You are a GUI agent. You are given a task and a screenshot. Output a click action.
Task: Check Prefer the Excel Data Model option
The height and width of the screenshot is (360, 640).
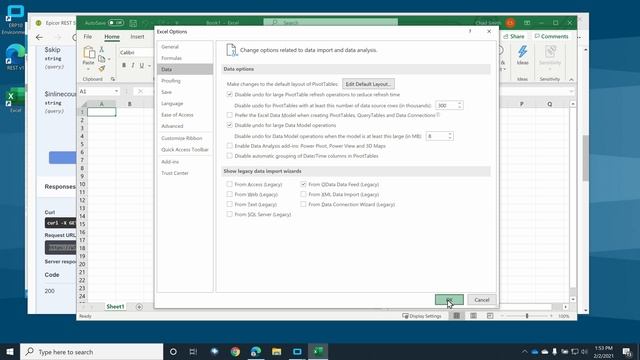coord(229,115)
